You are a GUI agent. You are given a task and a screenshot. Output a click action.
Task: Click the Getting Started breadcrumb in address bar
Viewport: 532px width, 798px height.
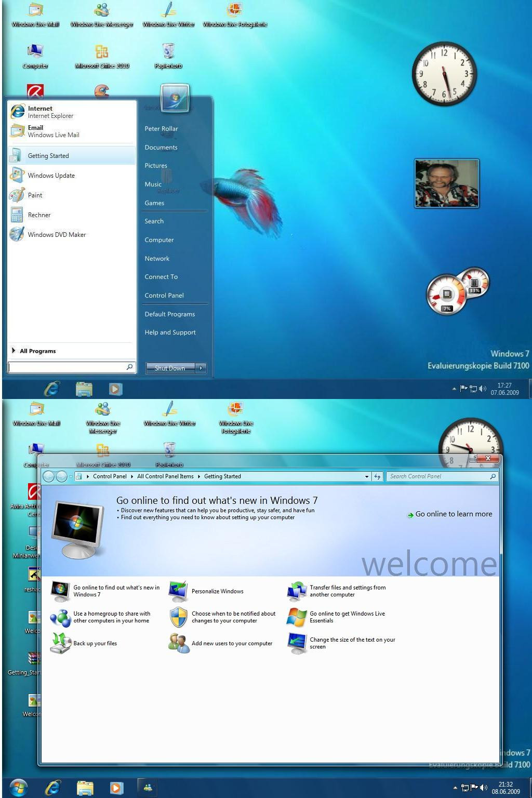(x=222, y=476)
